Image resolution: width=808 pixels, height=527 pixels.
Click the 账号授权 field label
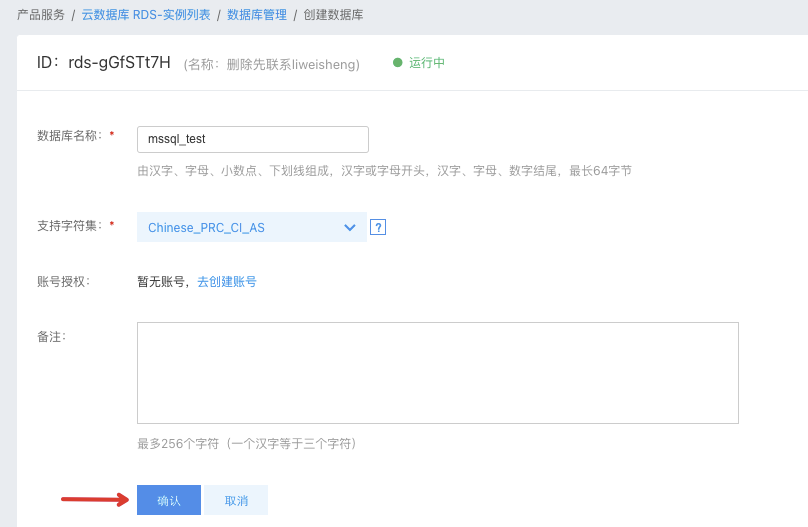[x=63, y=282]
